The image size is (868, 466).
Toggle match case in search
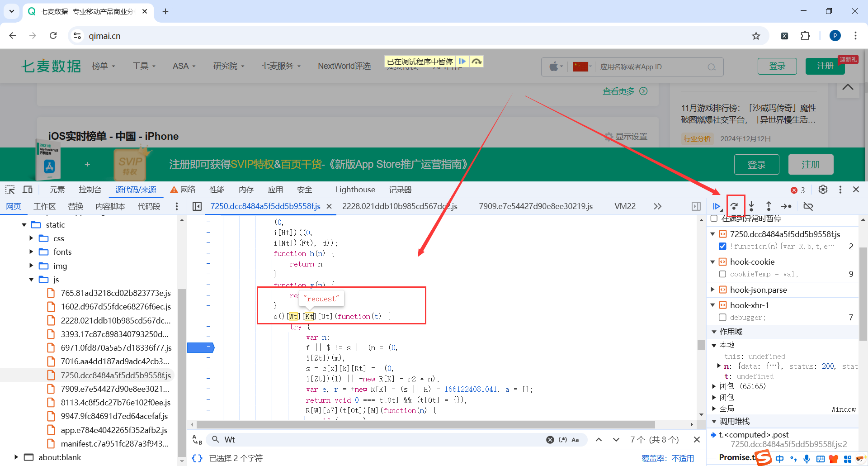point(575,440)
